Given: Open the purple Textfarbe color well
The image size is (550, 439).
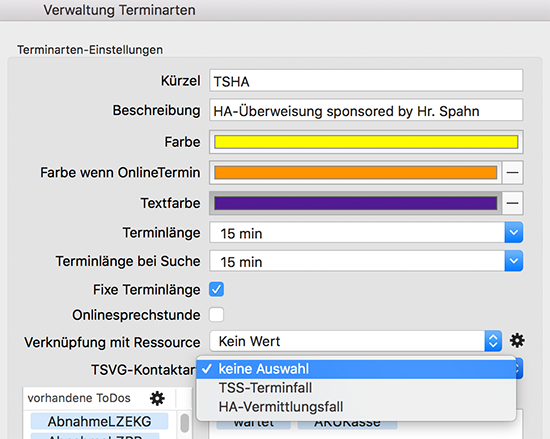Looking at the screenshot, I should click(356, 203).
